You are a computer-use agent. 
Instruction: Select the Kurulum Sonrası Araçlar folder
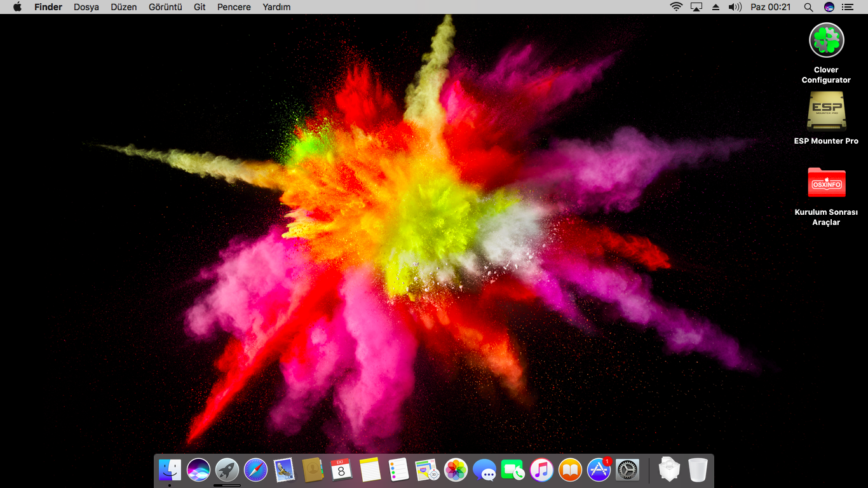[x=826, y=183]
